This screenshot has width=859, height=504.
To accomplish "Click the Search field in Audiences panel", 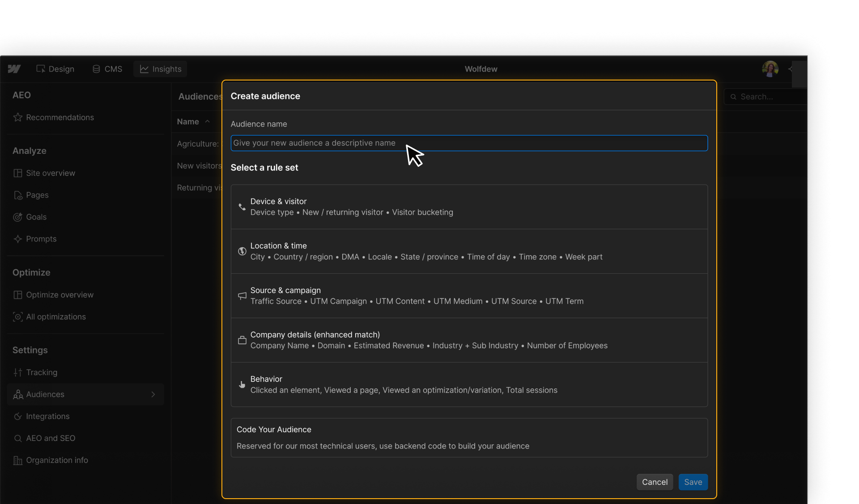I will (766, 97).
